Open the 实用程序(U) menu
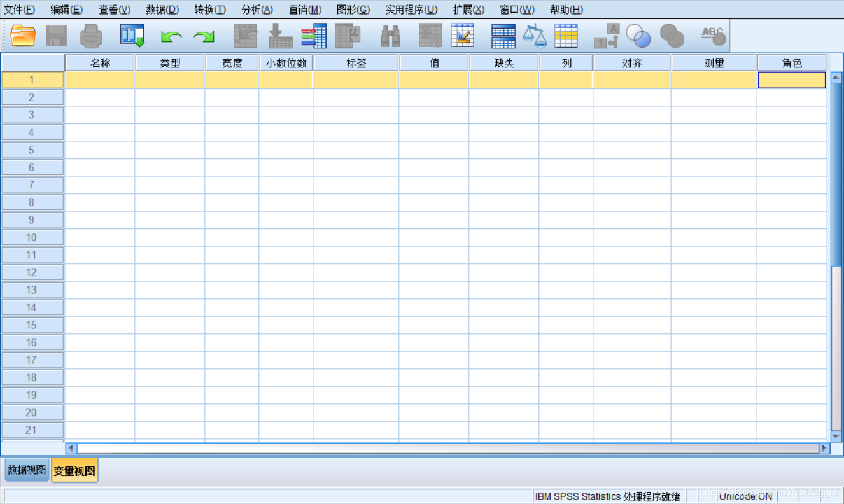844x504 pixels. click(411, 10)
